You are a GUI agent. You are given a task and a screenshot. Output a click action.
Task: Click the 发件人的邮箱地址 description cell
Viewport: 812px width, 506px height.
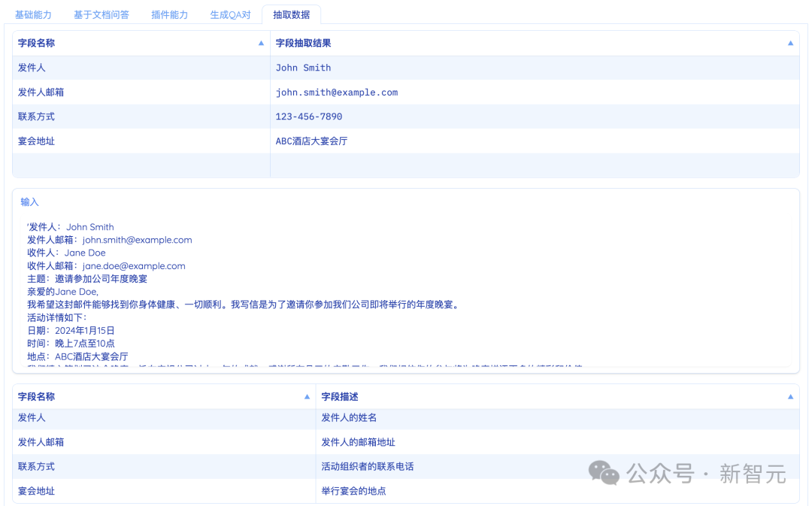tap(358, 442)
